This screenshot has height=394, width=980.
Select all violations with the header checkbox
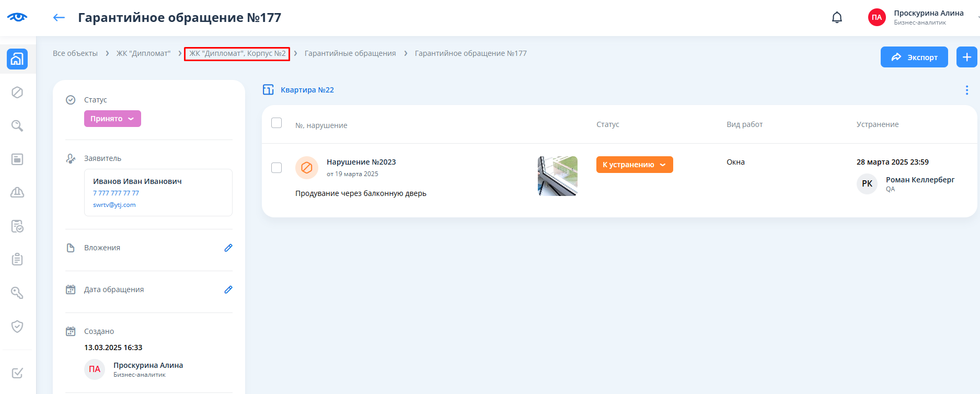click(x=276, y=123)
